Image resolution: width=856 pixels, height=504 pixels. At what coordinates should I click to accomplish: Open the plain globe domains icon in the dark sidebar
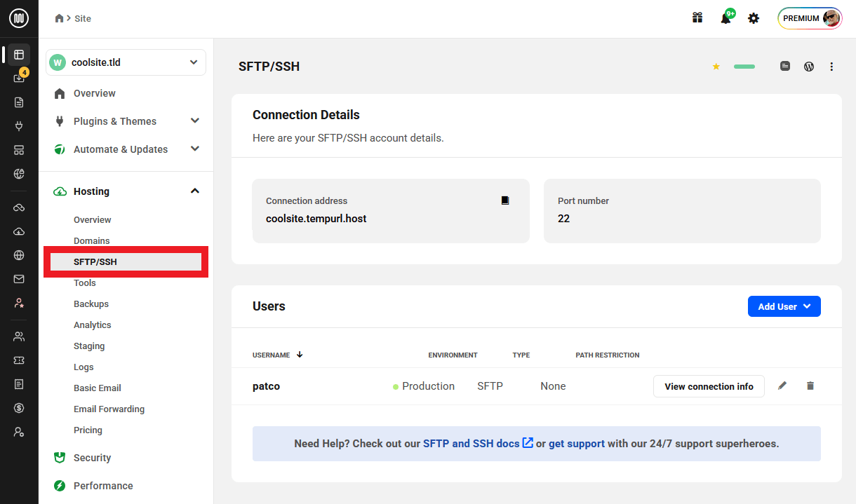19,255
